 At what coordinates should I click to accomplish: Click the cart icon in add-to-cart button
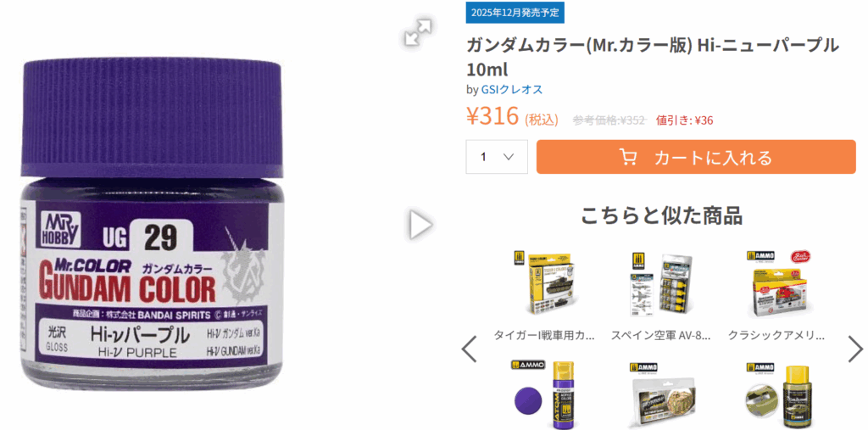(x=628, y=157)
